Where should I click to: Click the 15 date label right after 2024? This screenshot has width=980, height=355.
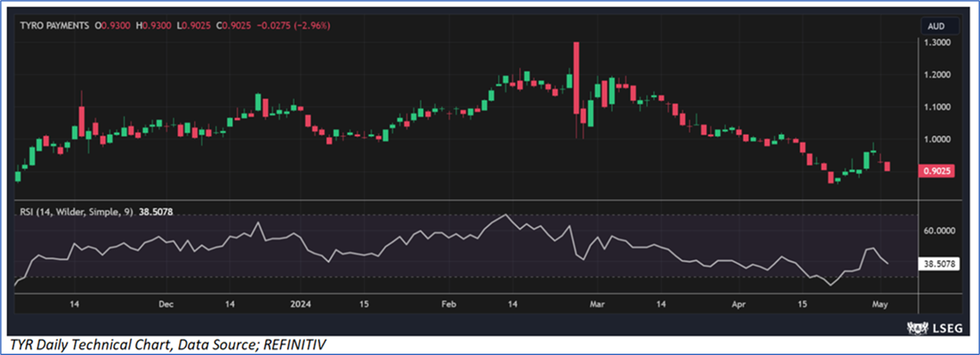coord(364,305)
